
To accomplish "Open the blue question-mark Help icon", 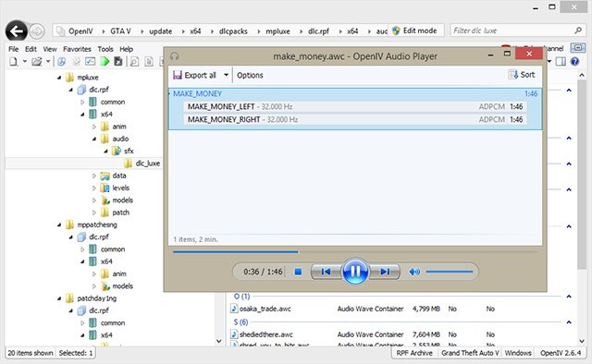I will coord(574,62).
